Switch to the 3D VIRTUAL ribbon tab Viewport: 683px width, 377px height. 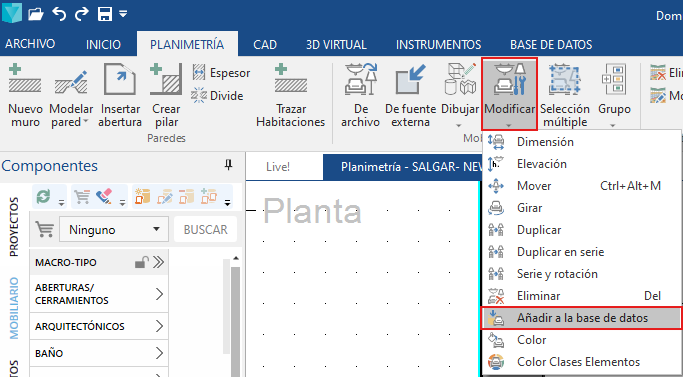pyautogui.click(x=336, y=44)
